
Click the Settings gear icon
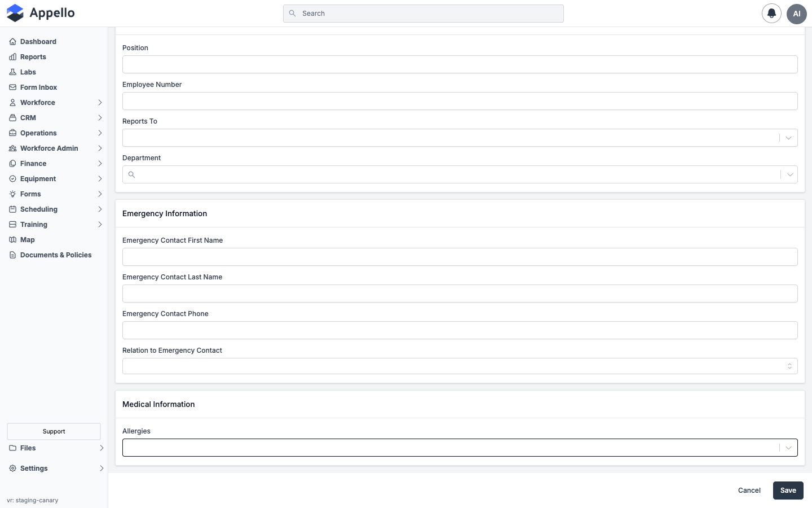pos(12,468)
